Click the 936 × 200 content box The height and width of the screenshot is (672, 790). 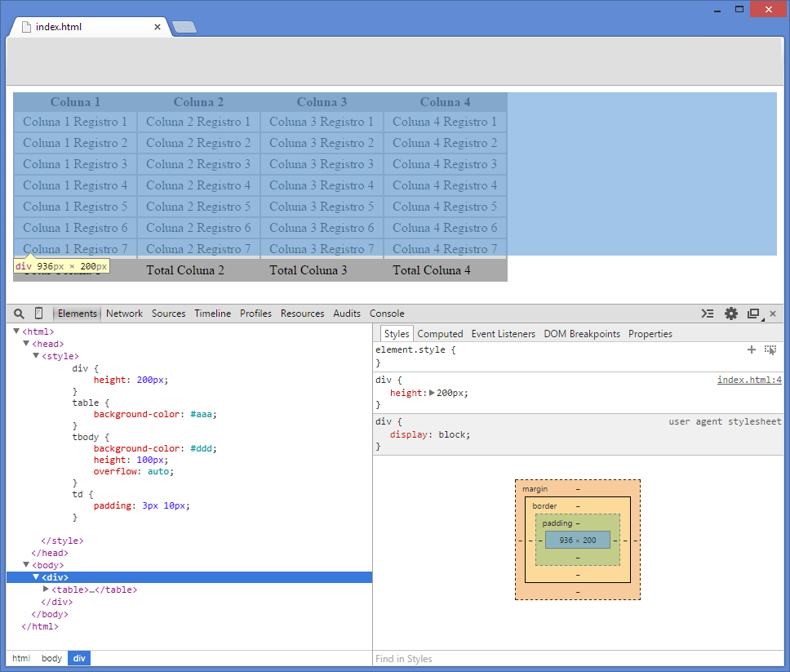[577, 540]
